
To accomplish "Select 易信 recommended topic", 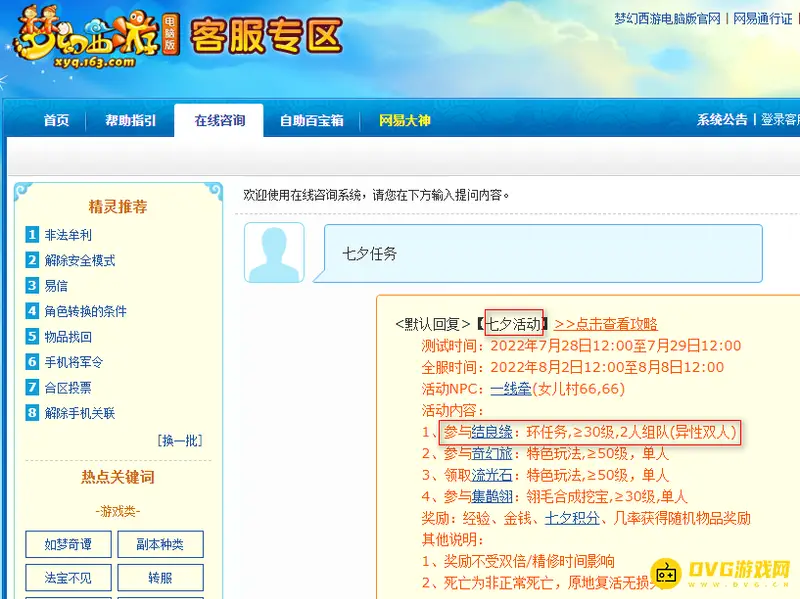I will point(56,286).
